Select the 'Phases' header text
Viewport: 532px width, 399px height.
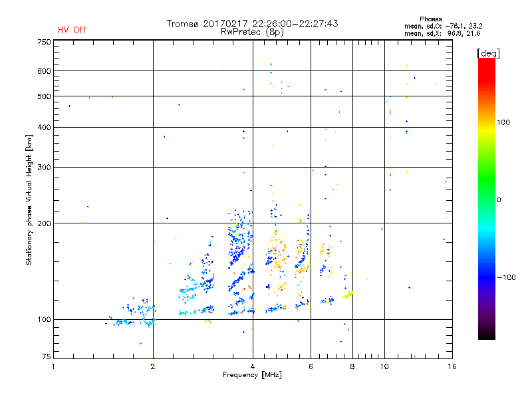430,19
